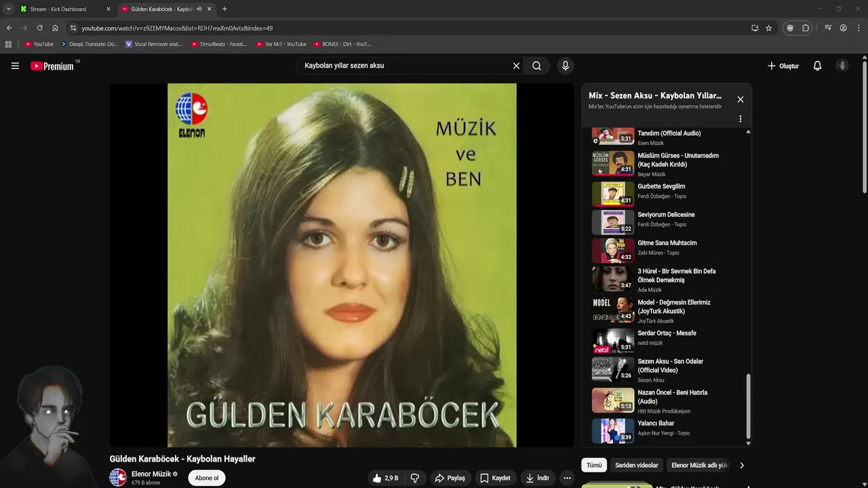Open a new browser tab
The image size is (868, 488).
pyautogui.click(x=224, y=9)
